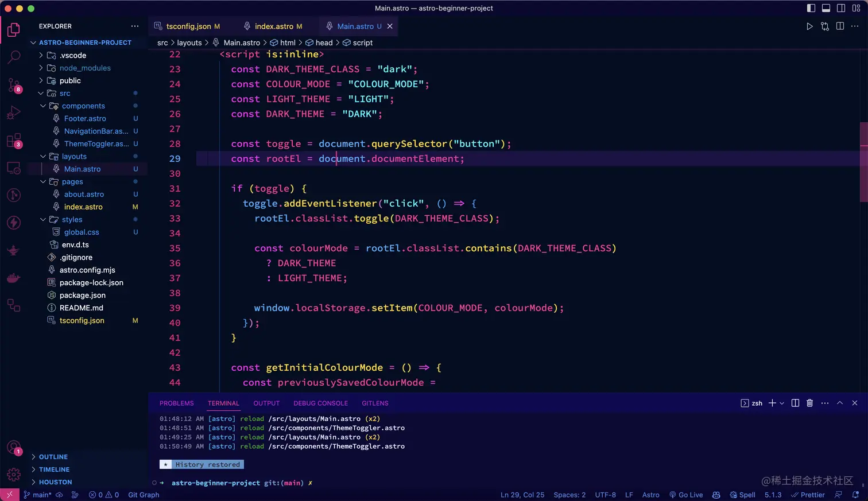
Task: Close the Main.astro editor tab
Action: tap(390, 26)
